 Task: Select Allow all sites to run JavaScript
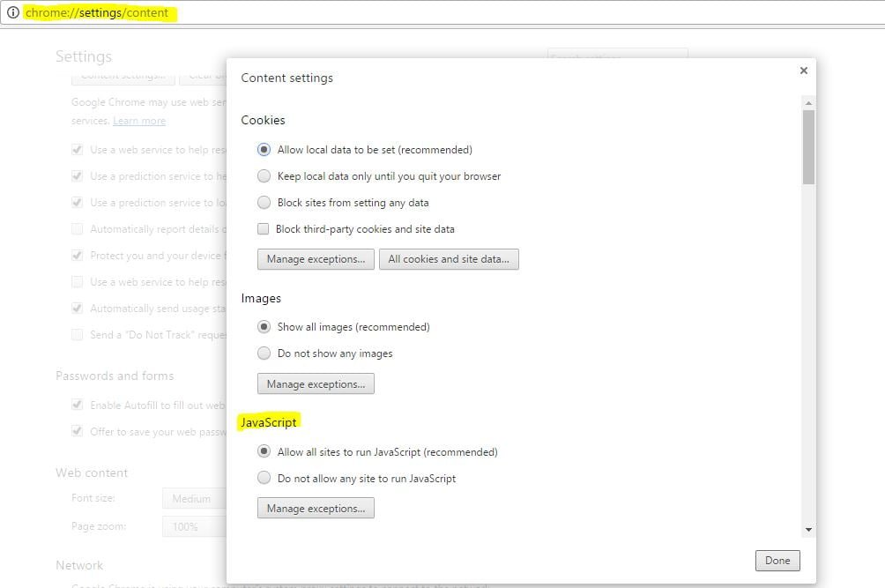(264, 451)
